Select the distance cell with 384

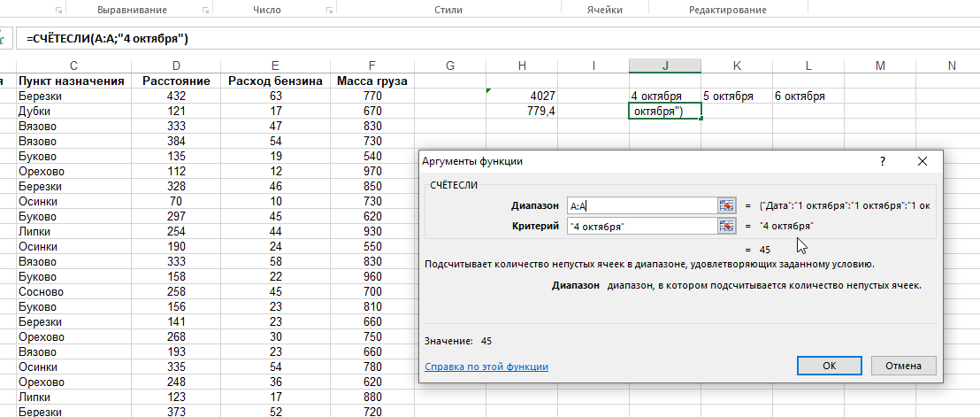click(176, 142)
